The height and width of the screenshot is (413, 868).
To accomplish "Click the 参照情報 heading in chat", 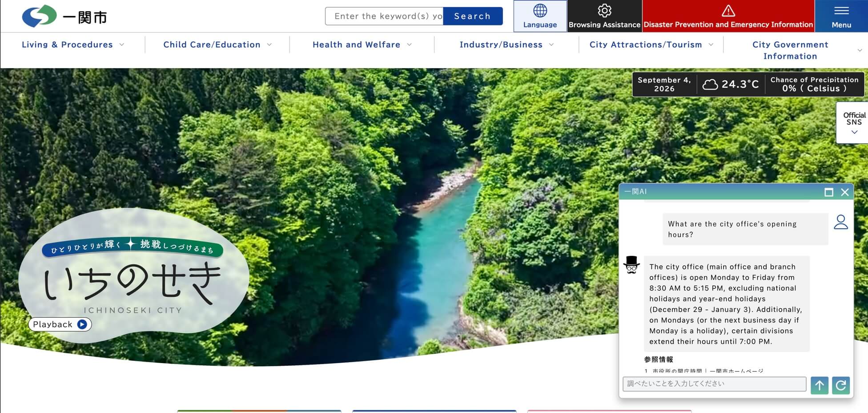I will 659,359.
